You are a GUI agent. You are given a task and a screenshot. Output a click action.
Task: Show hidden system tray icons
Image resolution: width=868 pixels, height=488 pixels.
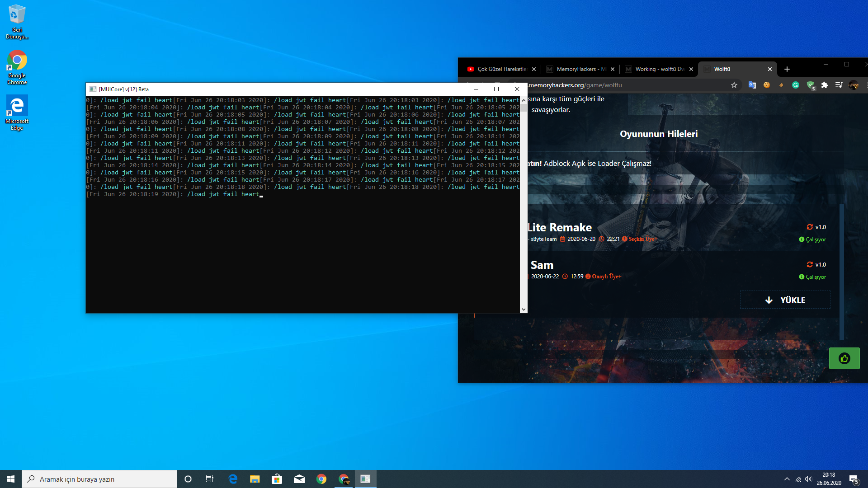[x=787, y=479]
